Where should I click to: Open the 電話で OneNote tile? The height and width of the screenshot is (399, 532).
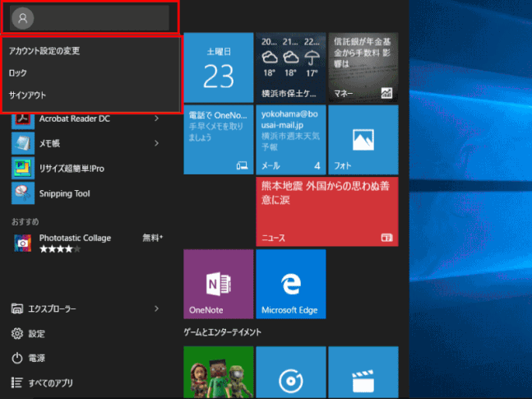tap(219, 140)
